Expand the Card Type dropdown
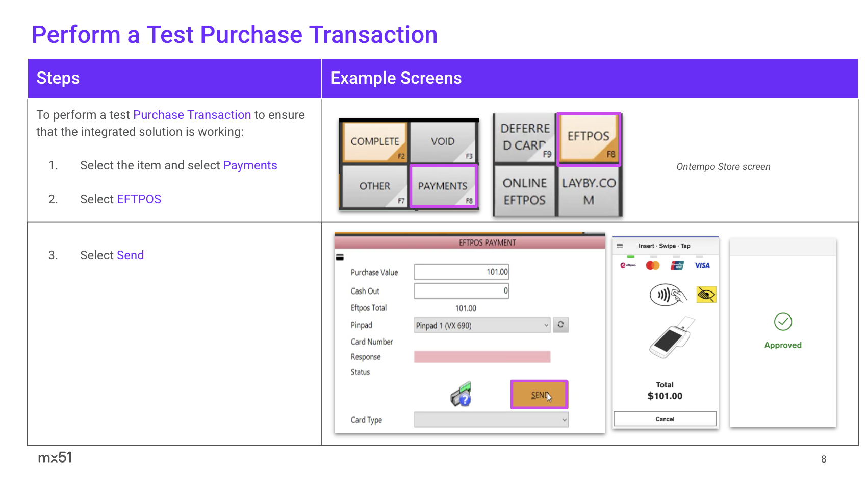This screenshot has width=868, height=486. click(x=491, y=420)
